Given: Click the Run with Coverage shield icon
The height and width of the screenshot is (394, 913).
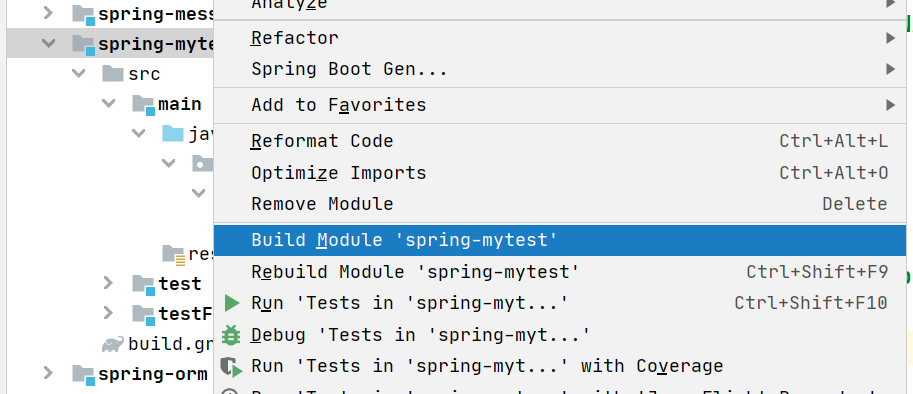Looking at the screenshot, I should 231,366.
